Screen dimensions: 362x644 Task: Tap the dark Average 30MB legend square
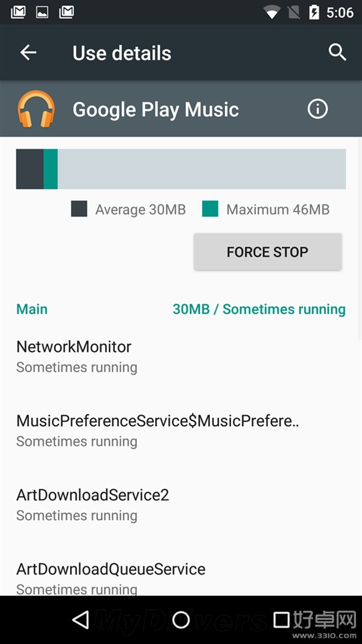80,209
